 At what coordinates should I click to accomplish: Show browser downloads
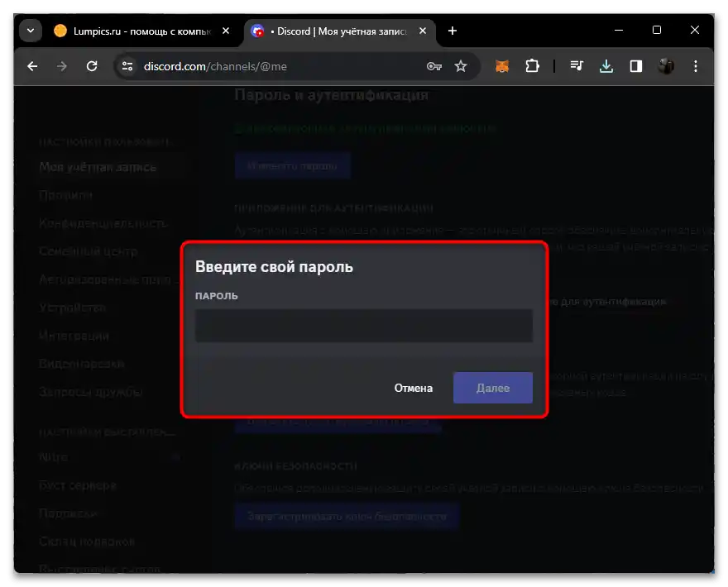tap(606, 66)
